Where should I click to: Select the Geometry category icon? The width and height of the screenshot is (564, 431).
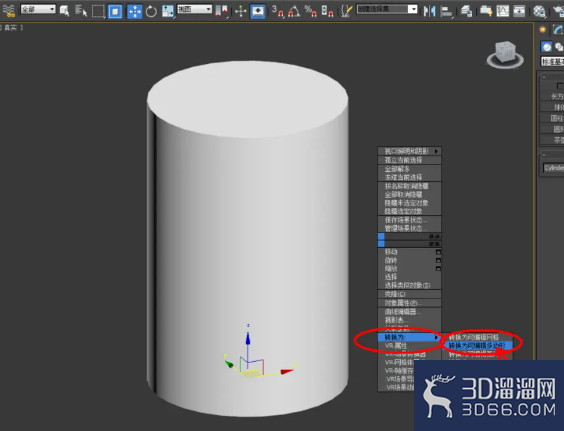547,47
